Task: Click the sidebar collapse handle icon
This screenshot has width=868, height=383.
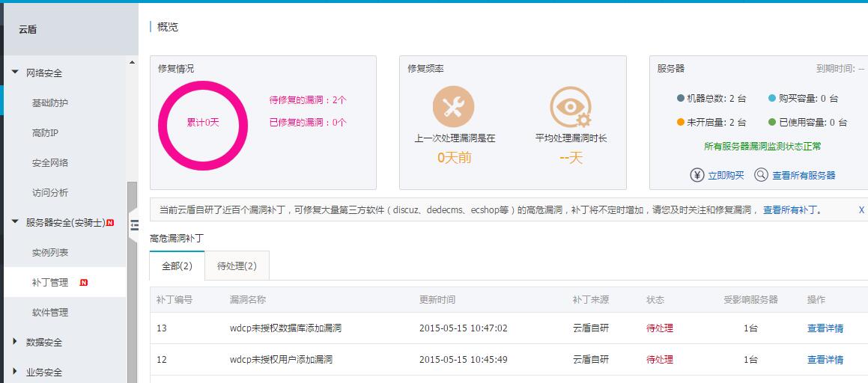Action: coord(135,224)
